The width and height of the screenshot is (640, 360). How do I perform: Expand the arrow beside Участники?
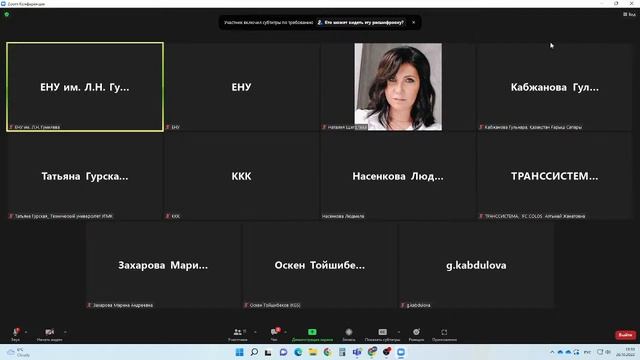click(255, 332)
